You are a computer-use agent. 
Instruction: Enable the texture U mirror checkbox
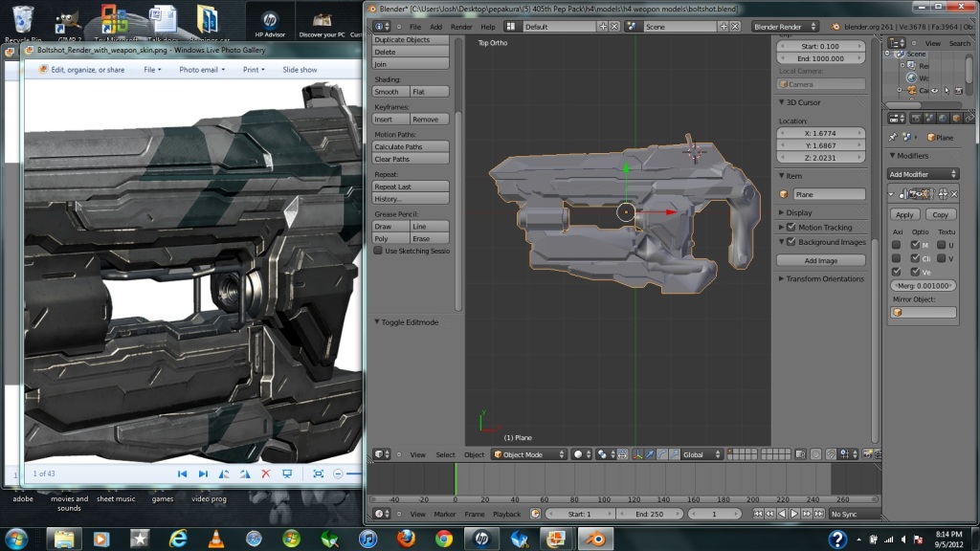(x=942, y=245)
